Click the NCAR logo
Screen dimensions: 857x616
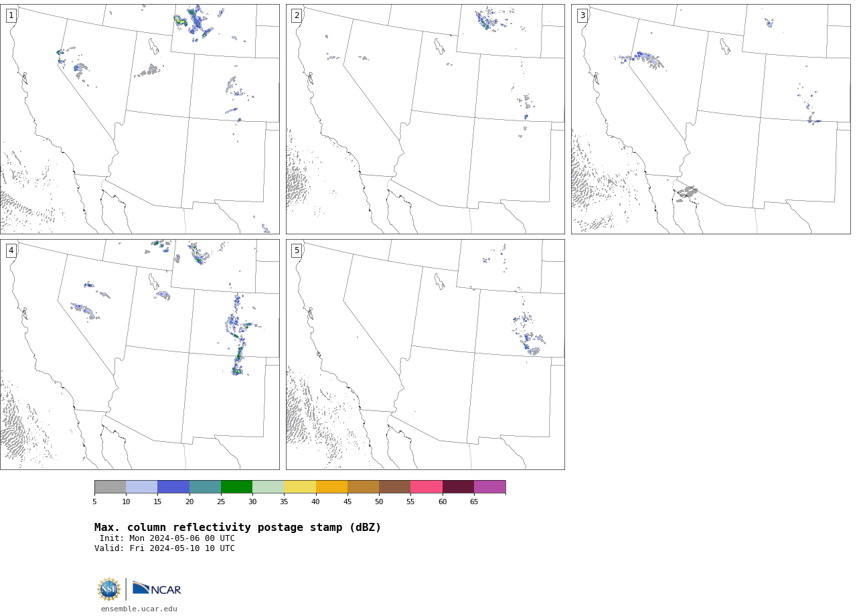[157, 589]
